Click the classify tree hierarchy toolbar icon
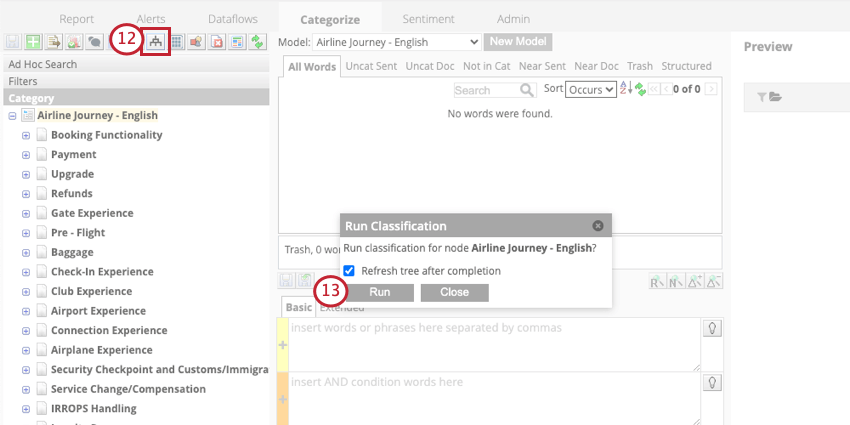The width and height of the screenshot is (850, 425). (x=156, y=41)
